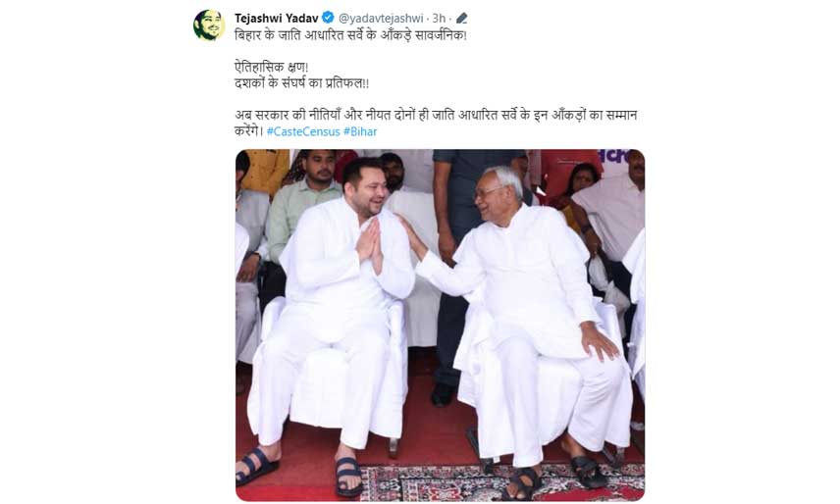Screen dimensions: 840x504
Task: Open the attached tweet photo
Action: click(x=440, y=325)
